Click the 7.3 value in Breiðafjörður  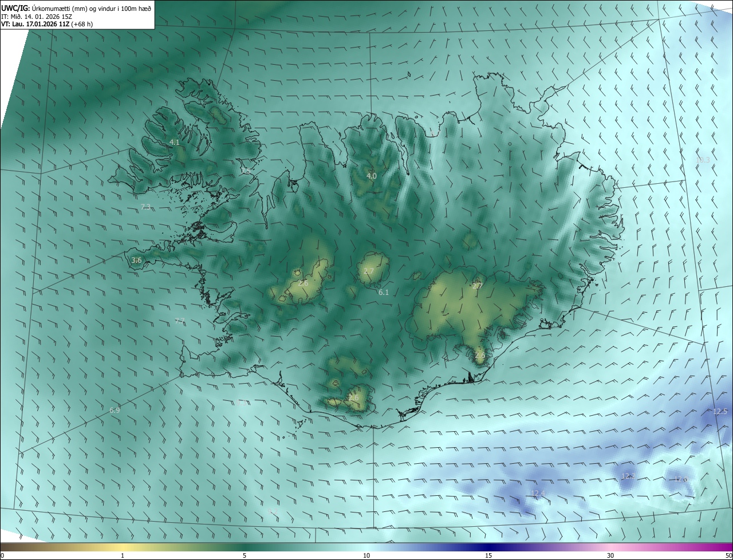[145, 207]
